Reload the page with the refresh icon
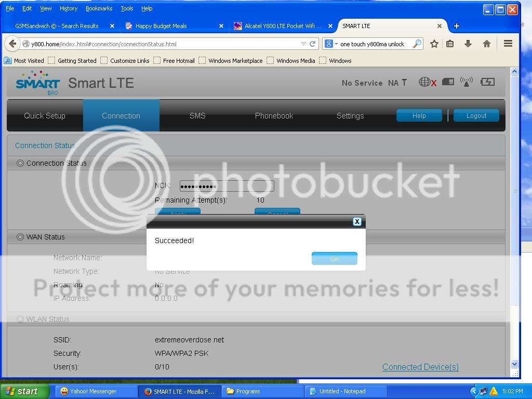532x399 pixels. (313, 44)
